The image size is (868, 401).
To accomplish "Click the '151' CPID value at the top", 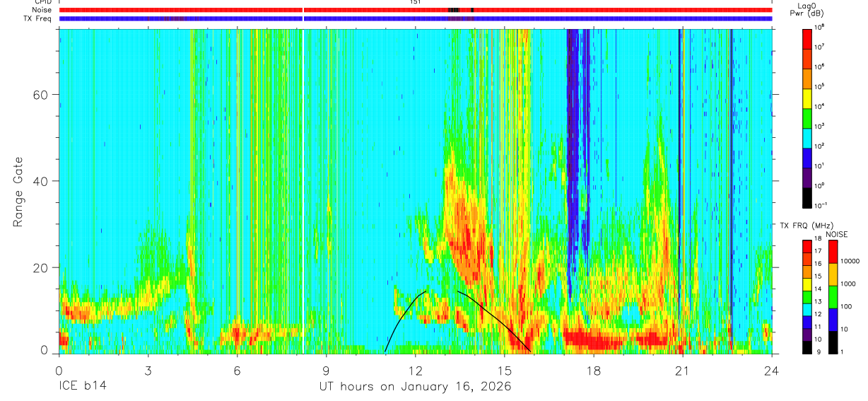I will click(416, 2).
